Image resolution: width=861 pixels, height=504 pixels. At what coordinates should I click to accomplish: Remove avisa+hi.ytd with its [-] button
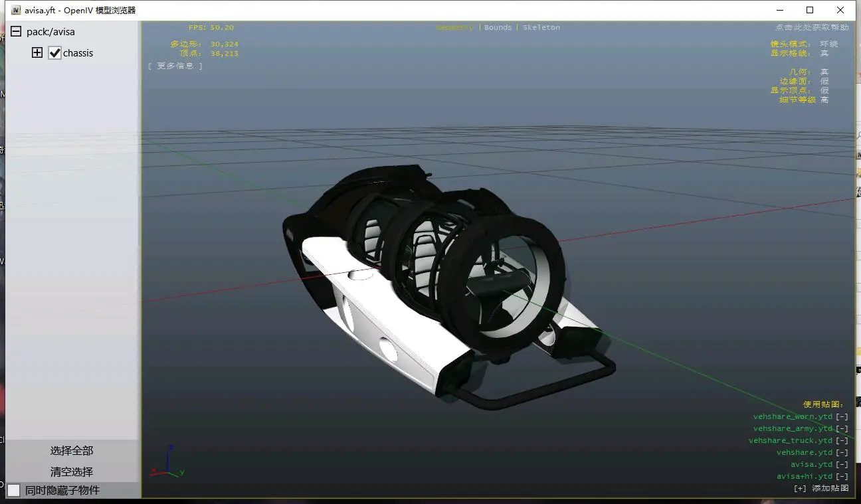click(842, 477)
